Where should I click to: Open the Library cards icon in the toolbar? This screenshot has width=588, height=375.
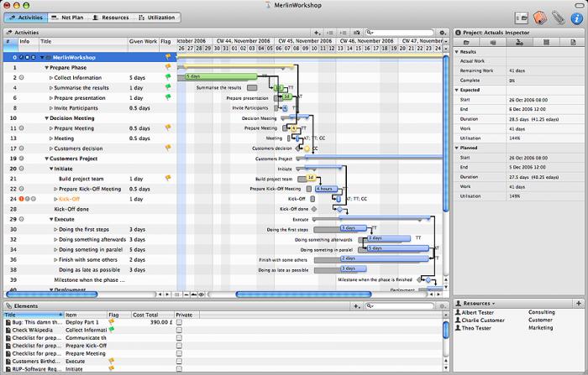coord(539,18)
